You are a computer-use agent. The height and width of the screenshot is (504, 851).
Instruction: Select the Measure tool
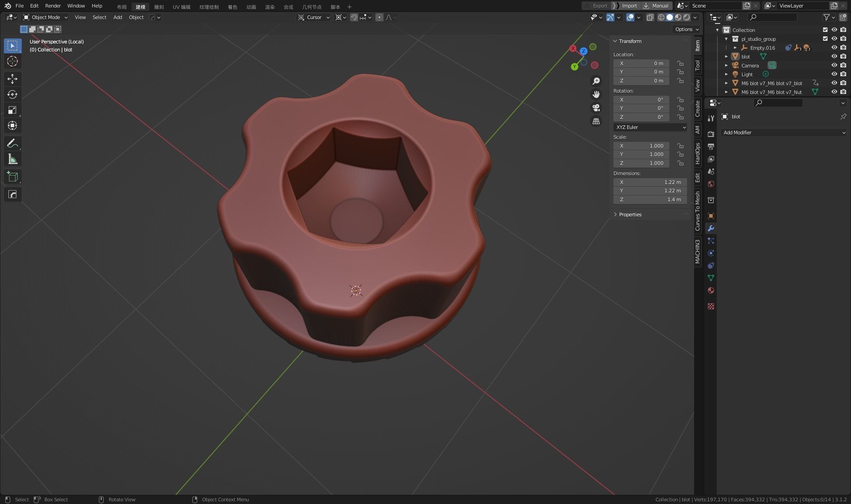(x=12, y=159)
